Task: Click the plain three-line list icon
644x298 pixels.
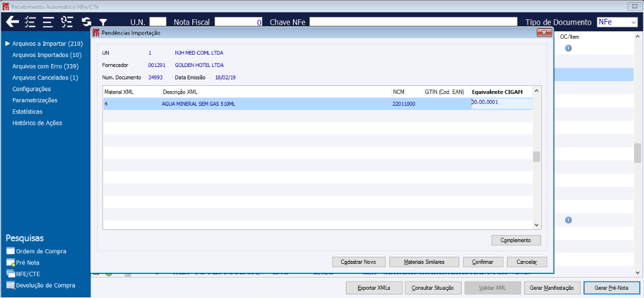Action: click(48, 22)
